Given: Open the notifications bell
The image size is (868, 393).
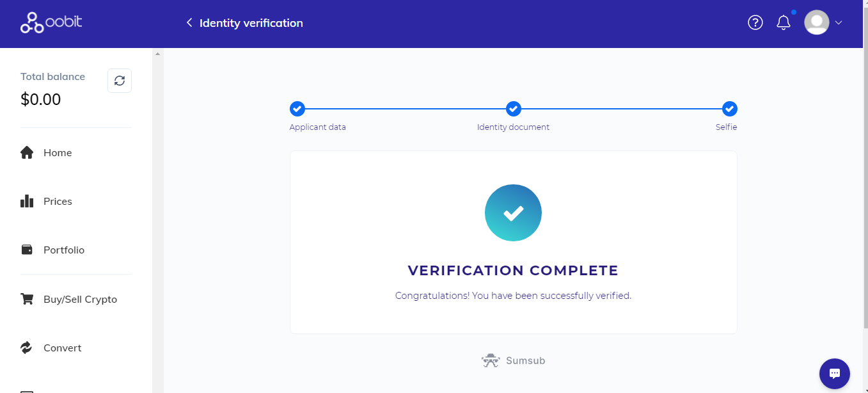Looking at the screenshot, I should click(784, 23).
